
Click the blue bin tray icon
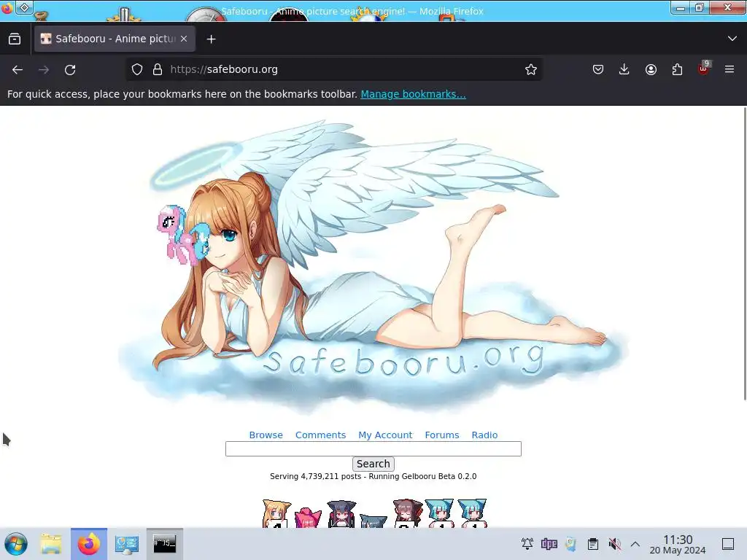[x=570, y=544]
